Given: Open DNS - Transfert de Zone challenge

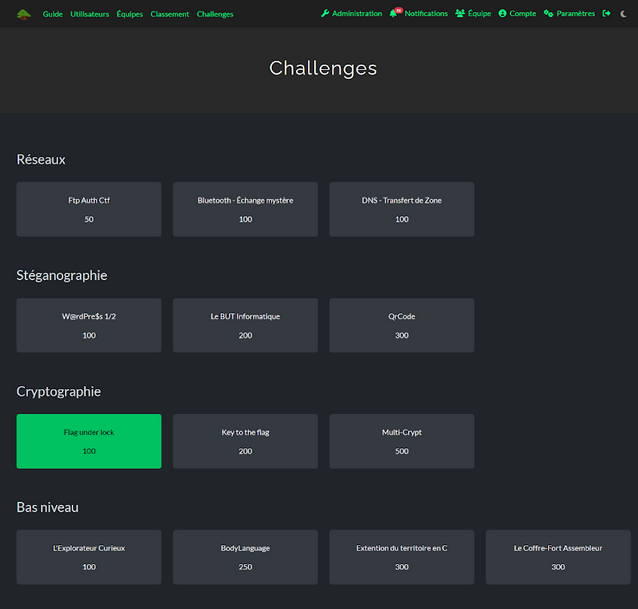Looking at the screenshot, I should click(x=402, y=209).
